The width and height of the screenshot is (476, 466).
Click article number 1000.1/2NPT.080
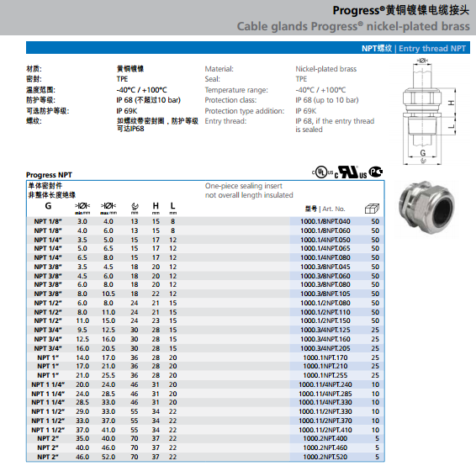click(x=325, y=303)
